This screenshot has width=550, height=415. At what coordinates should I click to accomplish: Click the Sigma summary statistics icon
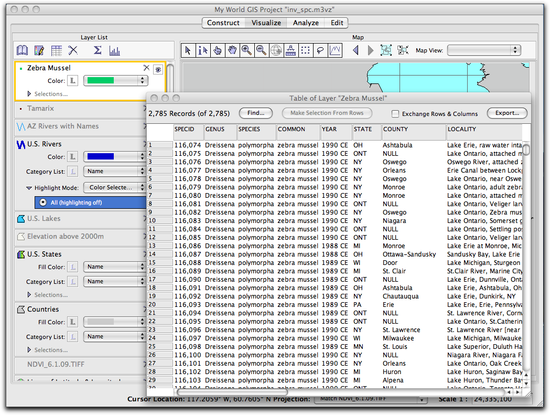[98, 51]
